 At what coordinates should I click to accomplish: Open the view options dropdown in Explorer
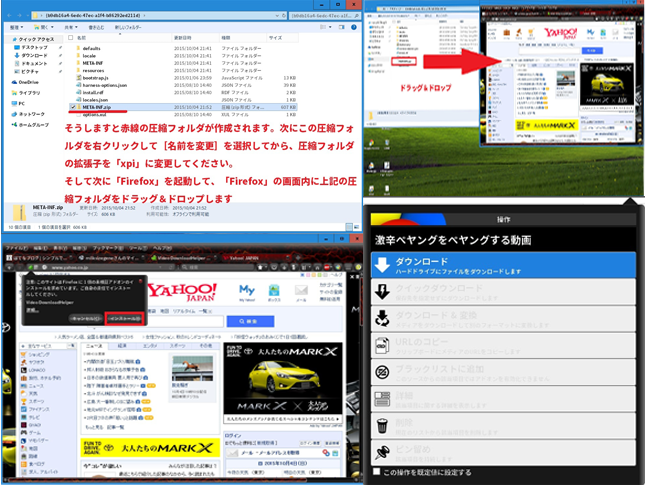(x=330, y=27)
